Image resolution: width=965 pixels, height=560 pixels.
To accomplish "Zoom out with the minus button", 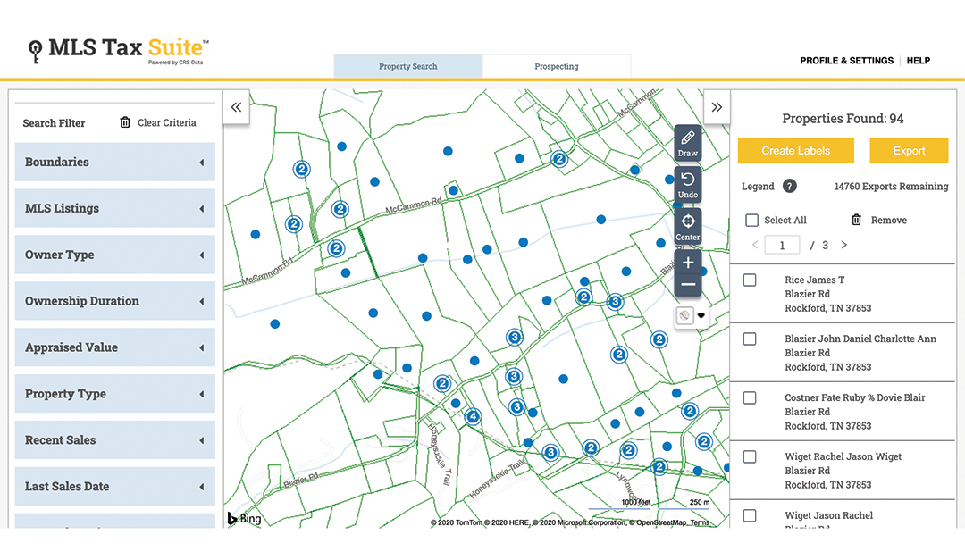I will click(688, 285).
